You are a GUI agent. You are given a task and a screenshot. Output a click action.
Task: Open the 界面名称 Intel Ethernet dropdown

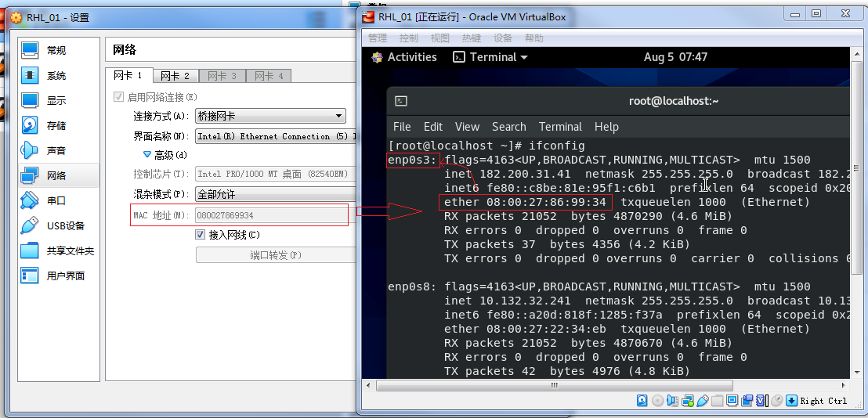click(275, 136)
